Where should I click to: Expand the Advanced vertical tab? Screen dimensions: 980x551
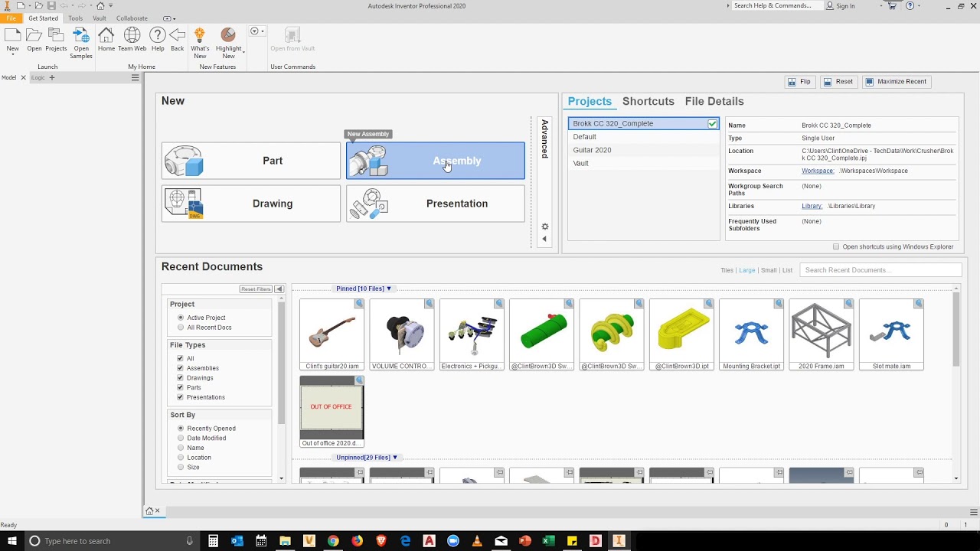(544, 139)
